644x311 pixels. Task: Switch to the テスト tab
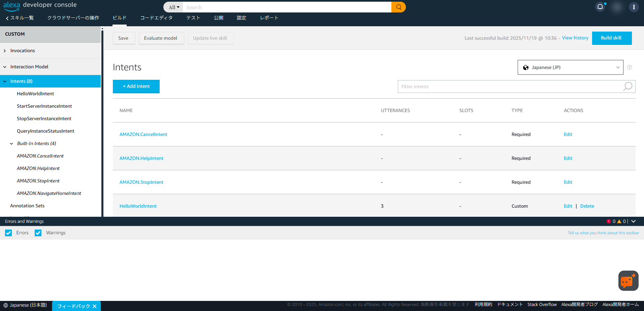(x=193, y=18)
